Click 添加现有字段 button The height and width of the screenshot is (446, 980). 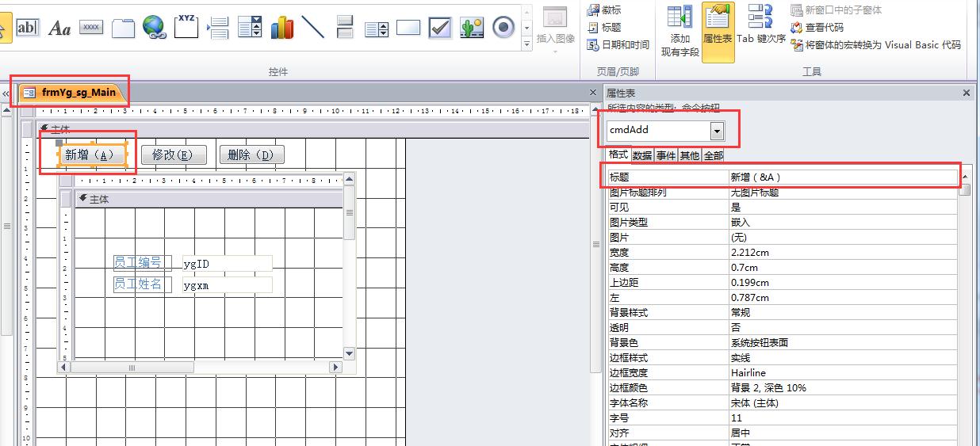pyautogui.click(x=679, y=32)
